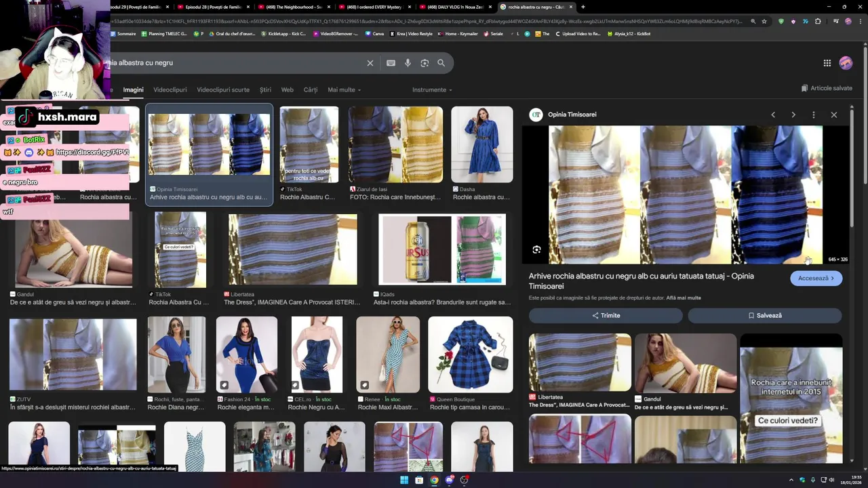The height and width of the screenshot is (488, 868).
Task: Clear the search box with the X icon
Action: (x=370, y=63)
